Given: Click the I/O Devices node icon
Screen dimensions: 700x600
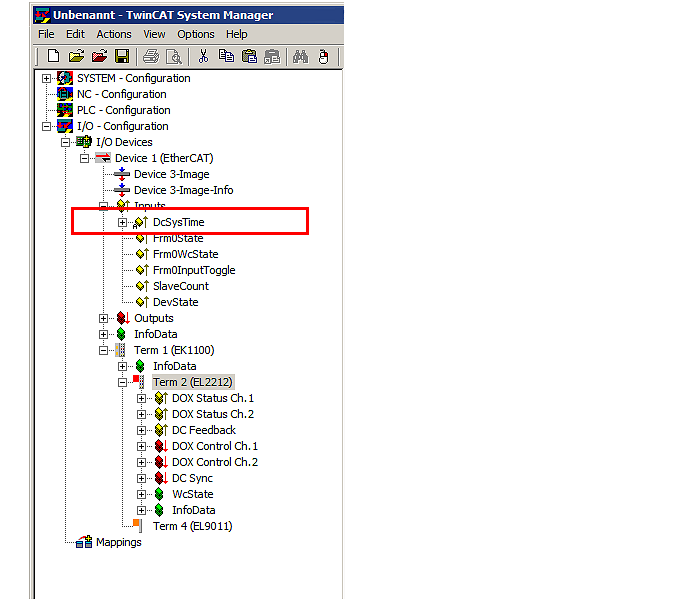Looking at the screenshot, I should click(84, 142).
